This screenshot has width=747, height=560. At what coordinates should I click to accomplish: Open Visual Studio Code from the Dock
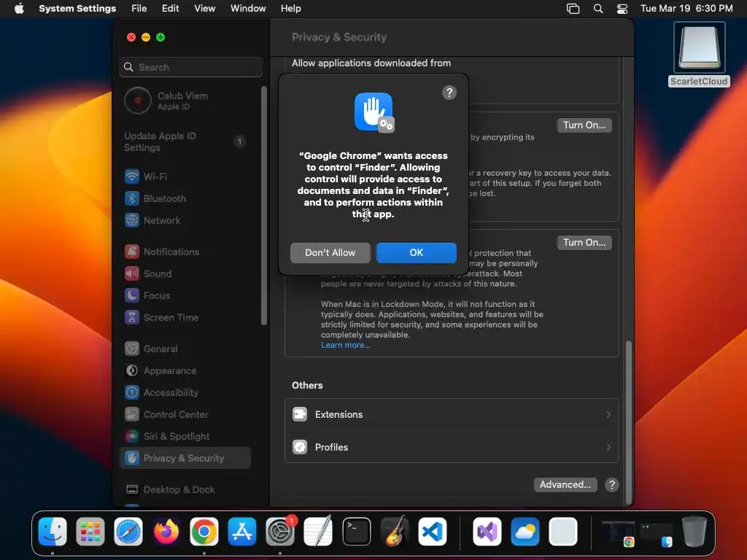click(x=432, y=531)
